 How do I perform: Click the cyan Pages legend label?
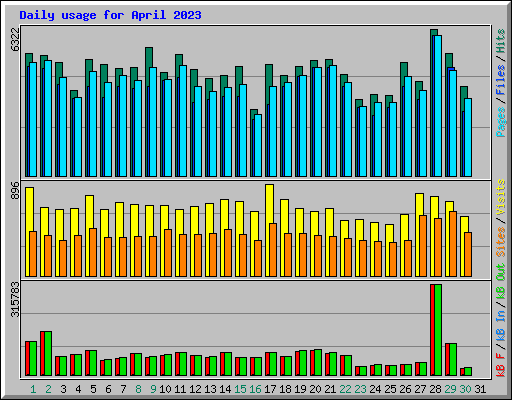point(501,122)
